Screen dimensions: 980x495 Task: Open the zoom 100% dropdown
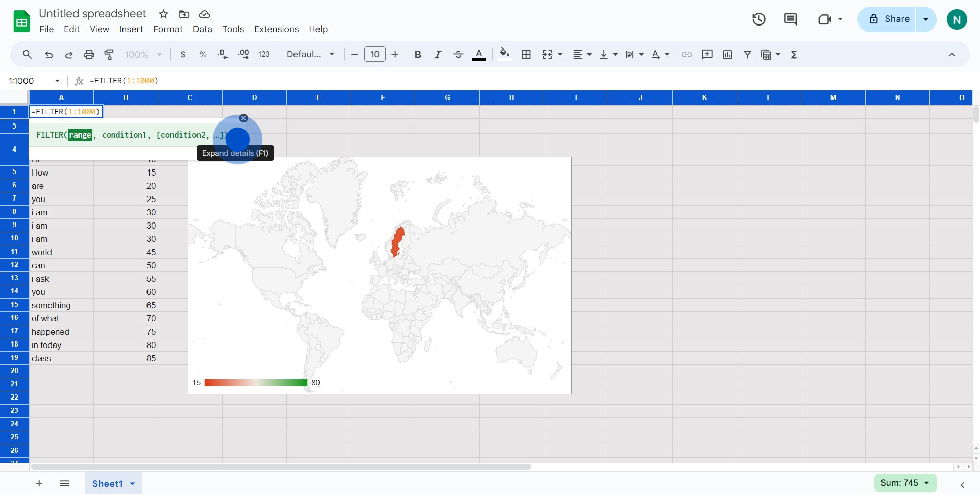point(143,55)
